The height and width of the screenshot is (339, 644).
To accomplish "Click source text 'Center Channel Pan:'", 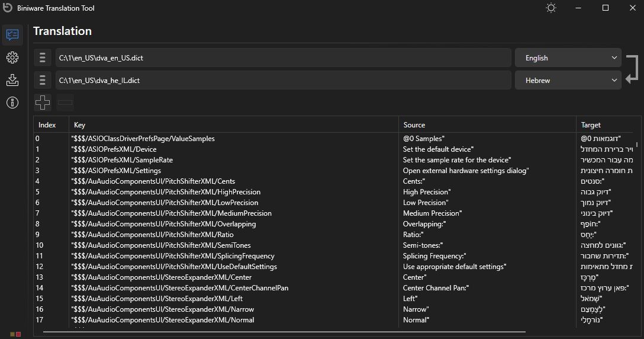I will 436,289.
